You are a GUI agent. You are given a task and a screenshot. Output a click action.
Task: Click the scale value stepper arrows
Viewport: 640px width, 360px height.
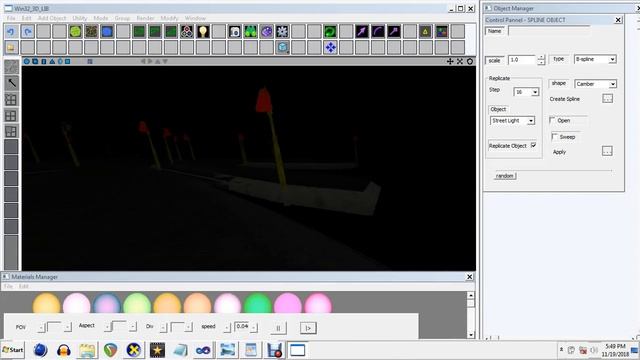pyautogui.click(x=541, y=60)
